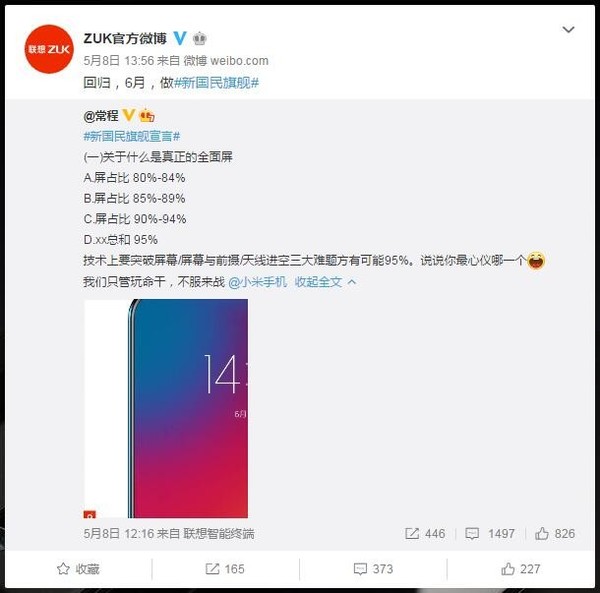
Task: Toggle like on ZUK repost showing 227
Action: 521,569
